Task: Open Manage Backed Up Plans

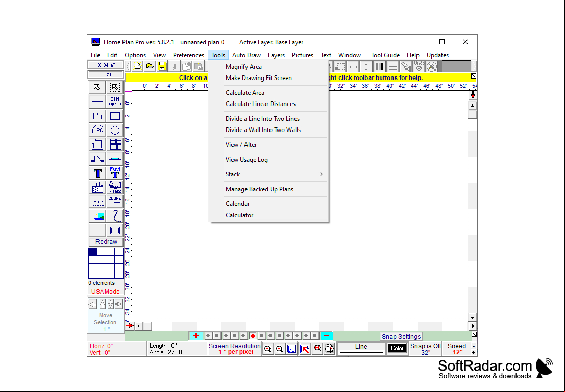Action: tap(259, 189)
